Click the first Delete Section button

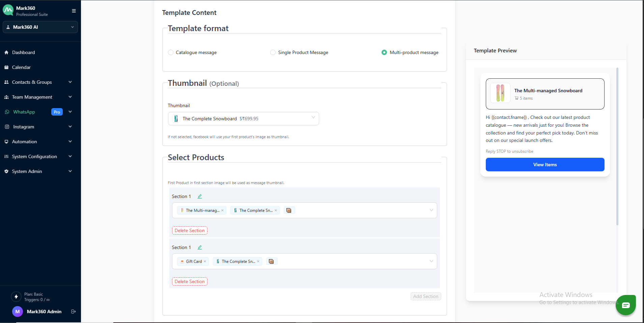point(190,230)
